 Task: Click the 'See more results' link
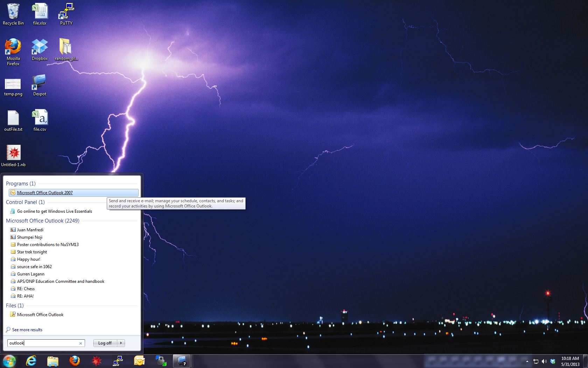click(x=27, y=330)
